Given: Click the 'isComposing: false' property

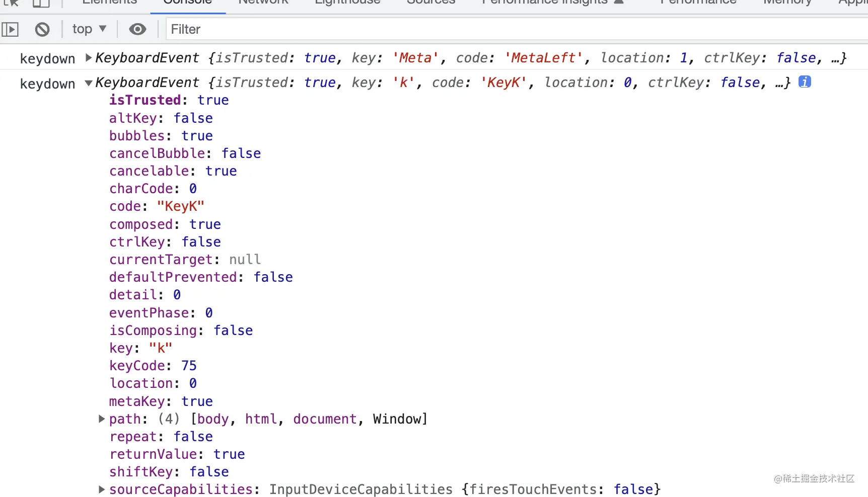Looking at the screenshot, I should pyautogui.click(x=181, y=330).
